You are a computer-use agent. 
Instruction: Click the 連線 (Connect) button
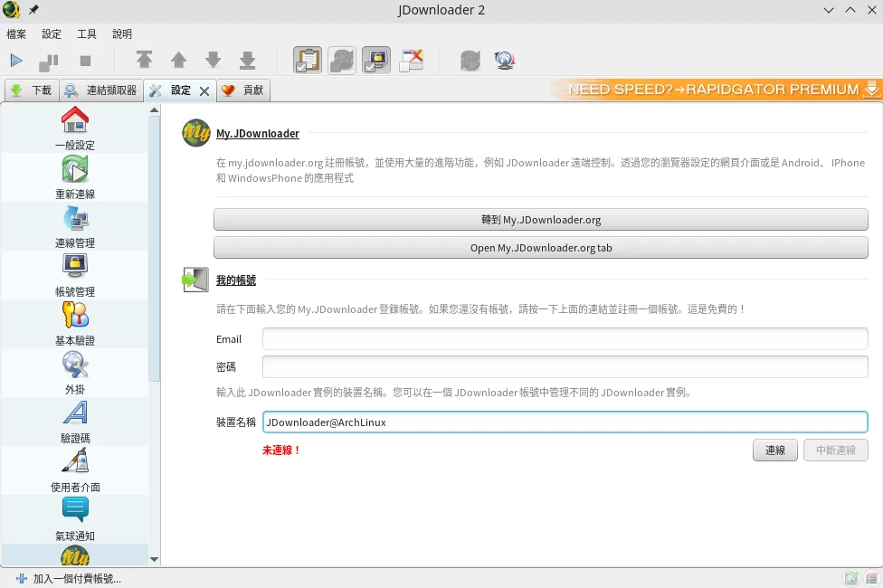(774, 450)
